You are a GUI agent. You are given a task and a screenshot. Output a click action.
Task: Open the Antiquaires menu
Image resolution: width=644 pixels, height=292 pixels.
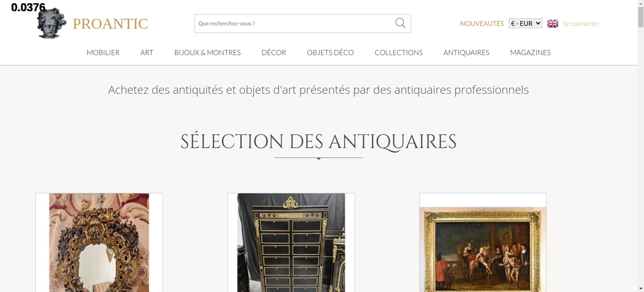[466, 52]
